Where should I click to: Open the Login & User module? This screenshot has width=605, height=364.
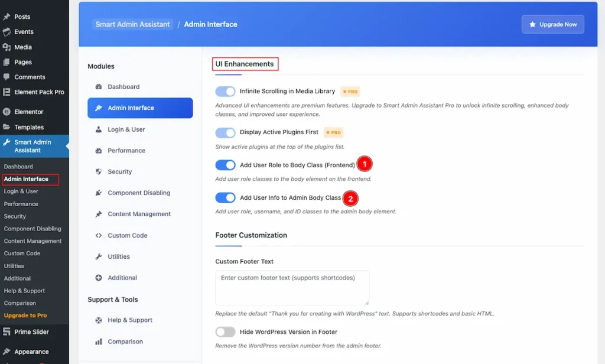pos(140,129)
